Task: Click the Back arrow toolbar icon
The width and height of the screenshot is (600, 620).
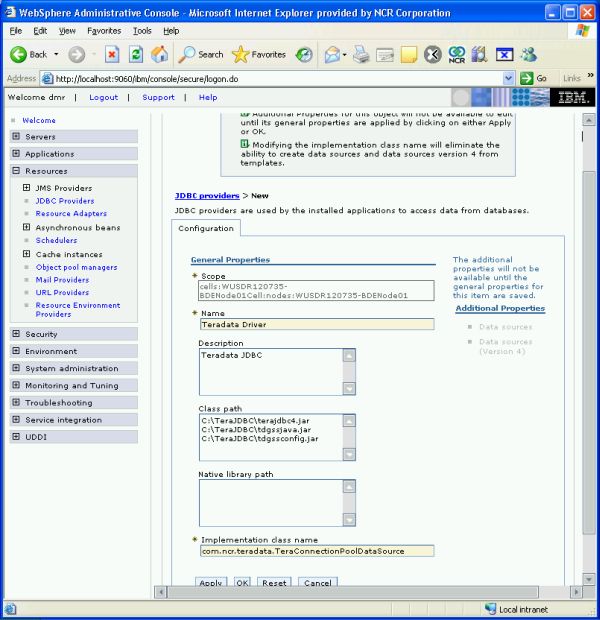Action: 18,55
